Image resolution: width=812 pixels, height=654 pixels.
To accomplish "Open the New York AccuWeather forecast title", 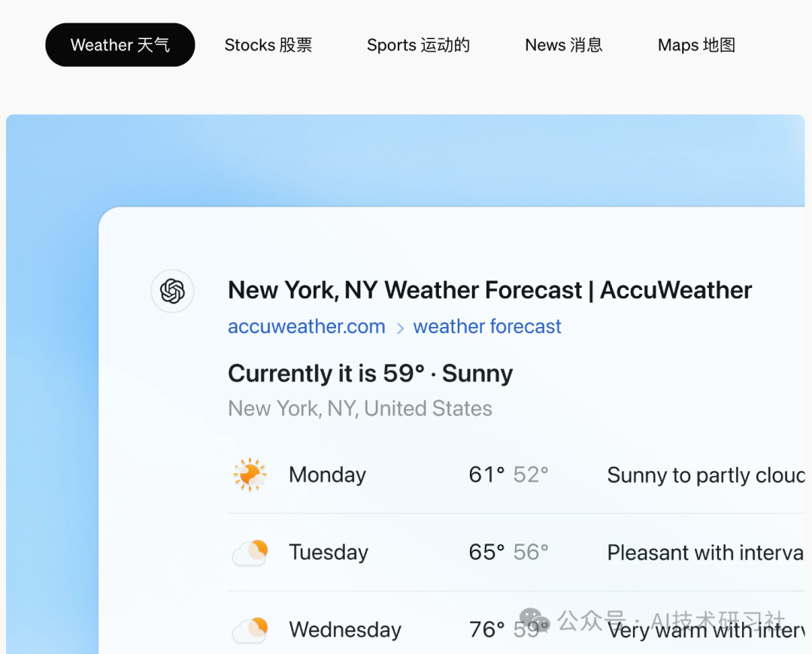I will coord(490,290).
